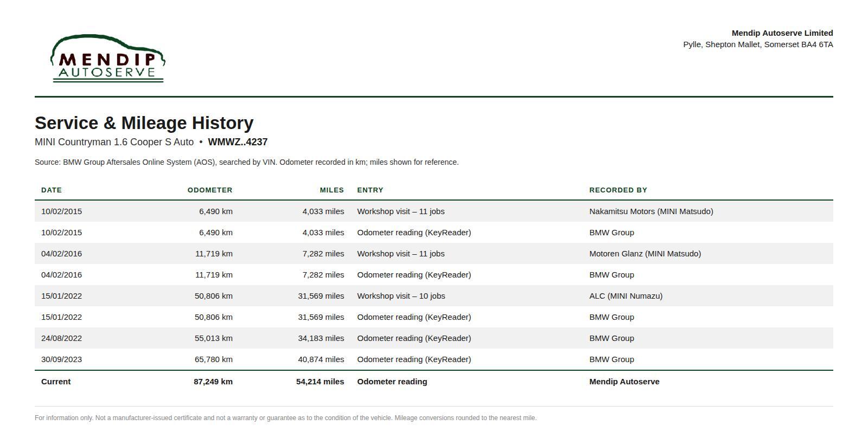This screenshot has height=438, width=868.
Task: Click "Odometer reading" in the Current row
Action: (x=392, y=382)
